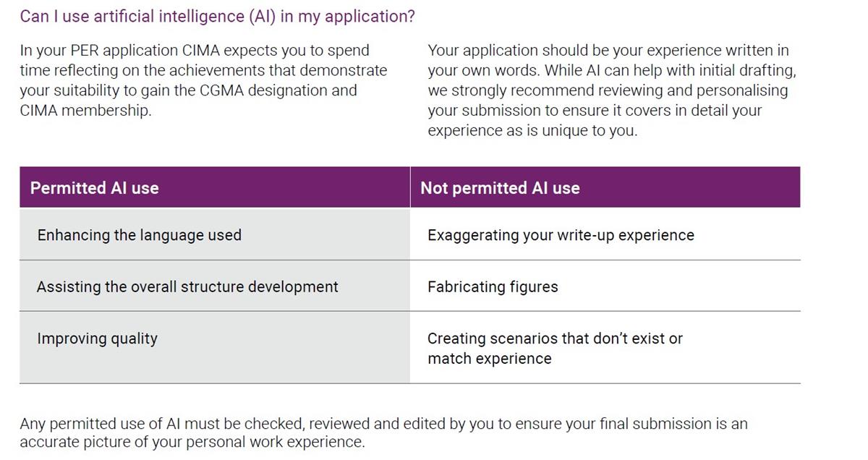Click the paragraph beginning 'In your PER application'
Screen dimensions: 868x460
tap(203, 80)
